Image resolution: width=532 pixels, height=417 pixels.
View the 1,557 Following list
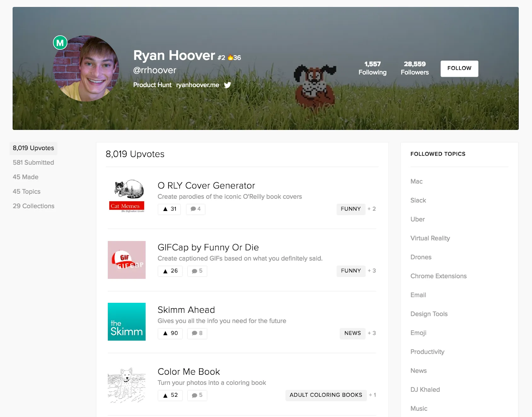(x=372, y=68)
